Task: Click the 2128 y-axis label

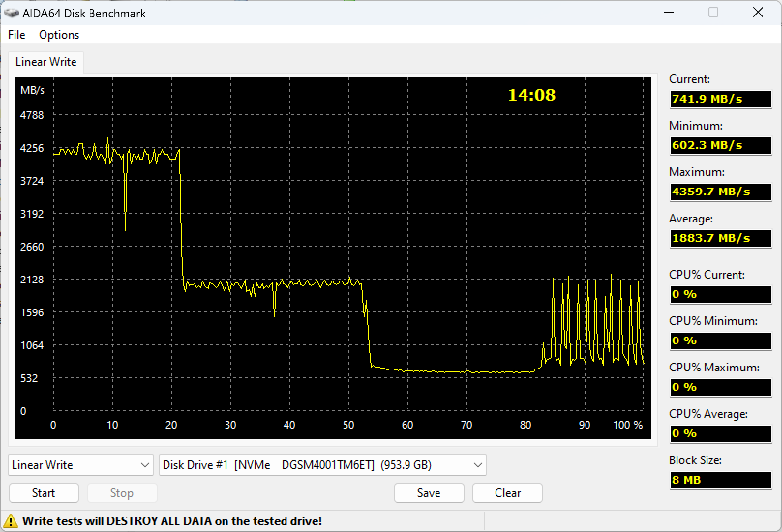Action: 32,280
